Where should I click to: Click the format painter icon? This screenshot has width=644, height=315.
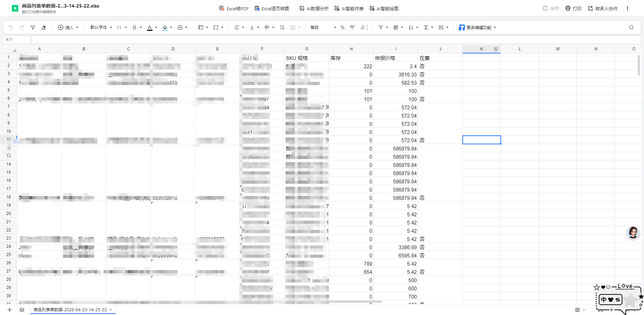33,27
